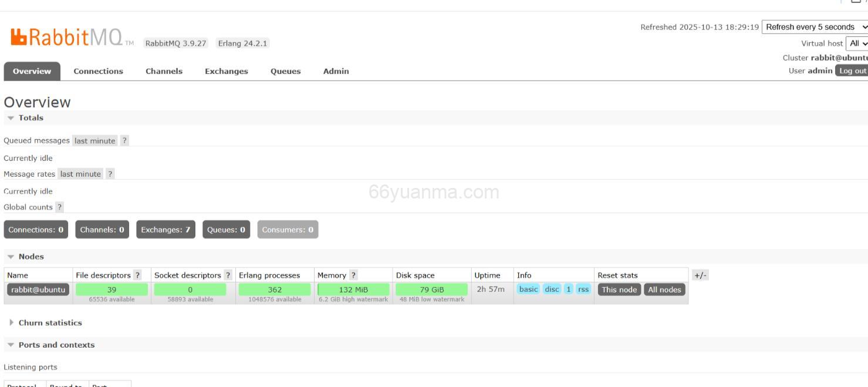Collapse the Totals section
The image size is (868, 387).
(26, 118)
